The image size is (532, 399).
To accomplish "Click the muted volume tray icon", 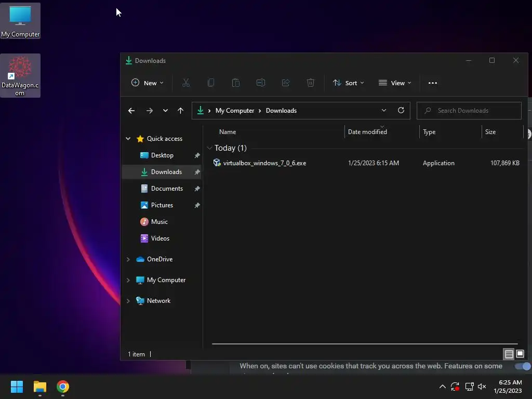I will [x=482, y=387].
